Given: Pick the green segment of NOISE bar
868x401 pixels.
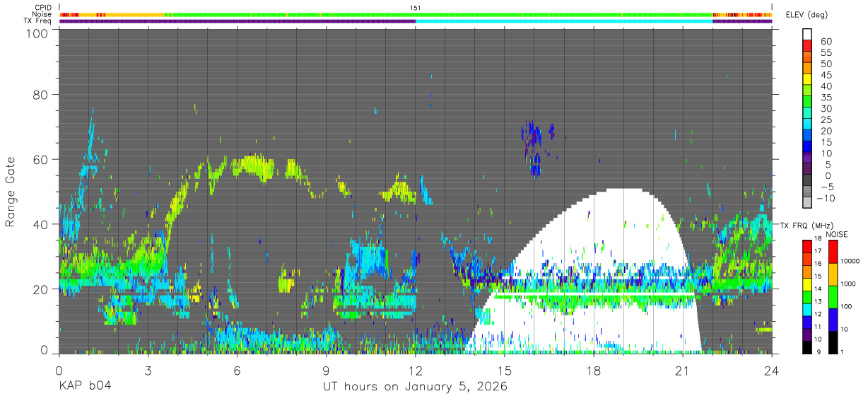Looking at the screenshot, I should tap(833, 296).
